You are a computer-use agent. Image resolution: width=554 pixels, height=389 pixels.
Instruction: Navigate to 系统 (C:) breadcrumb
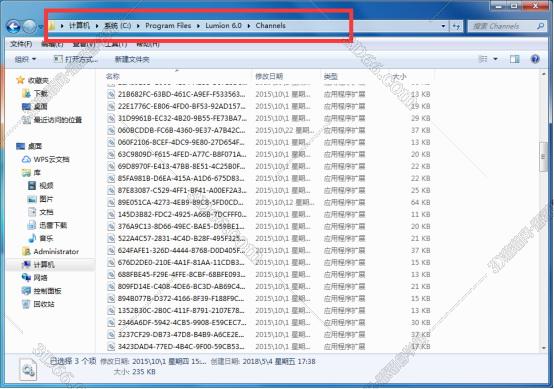click(x=117, y=26)
